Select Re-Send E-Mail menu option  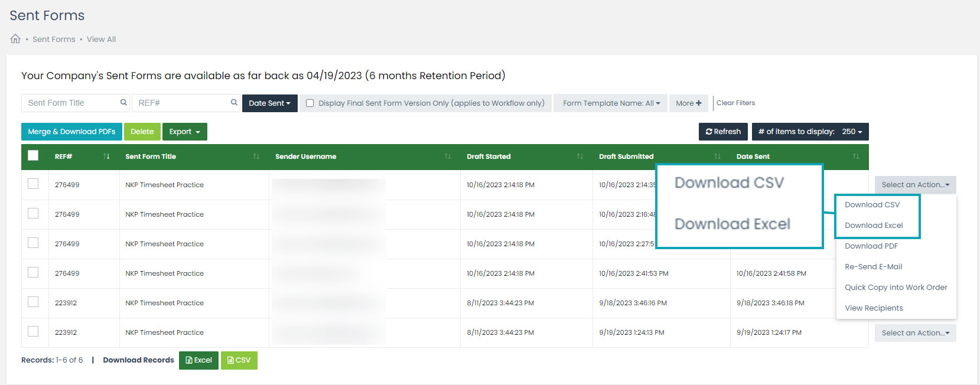[x=873, y=267]
